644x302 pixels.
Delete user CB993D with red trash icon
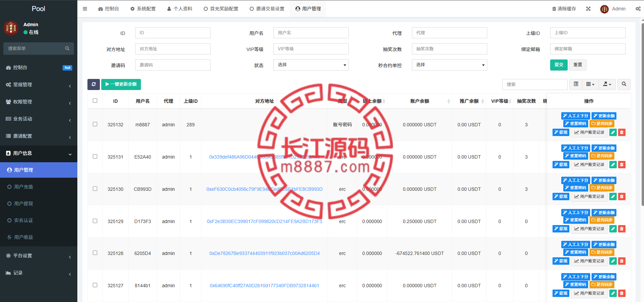pos(622,197)
